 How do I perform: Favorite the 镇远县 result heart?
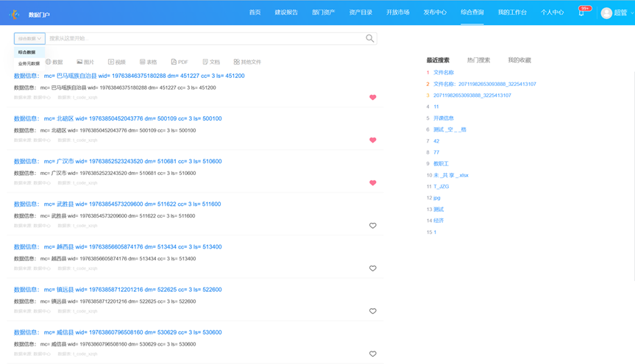[x=372, y=311]
